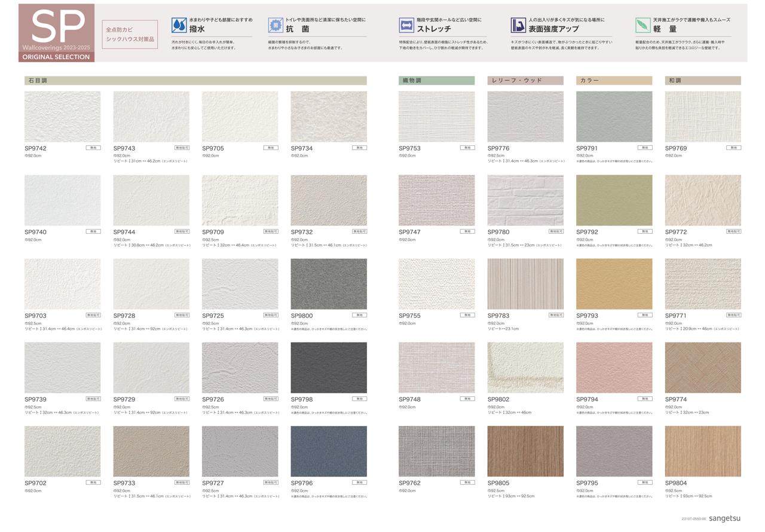This screenshot has height=532, width=765.
Task: Click the SP9780 white brick pattern thumbnail
Action: [x=525, y=200]
